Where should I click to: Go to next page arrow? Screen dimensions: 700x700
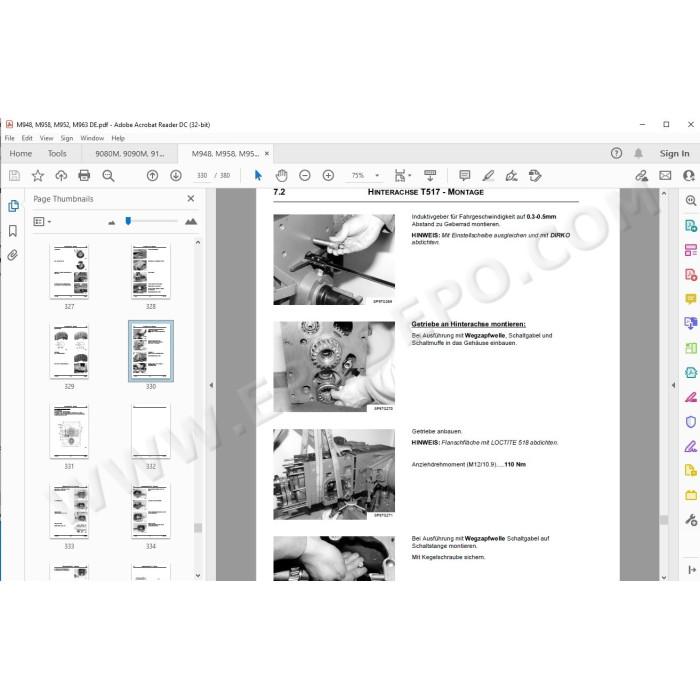coord(176,175)
